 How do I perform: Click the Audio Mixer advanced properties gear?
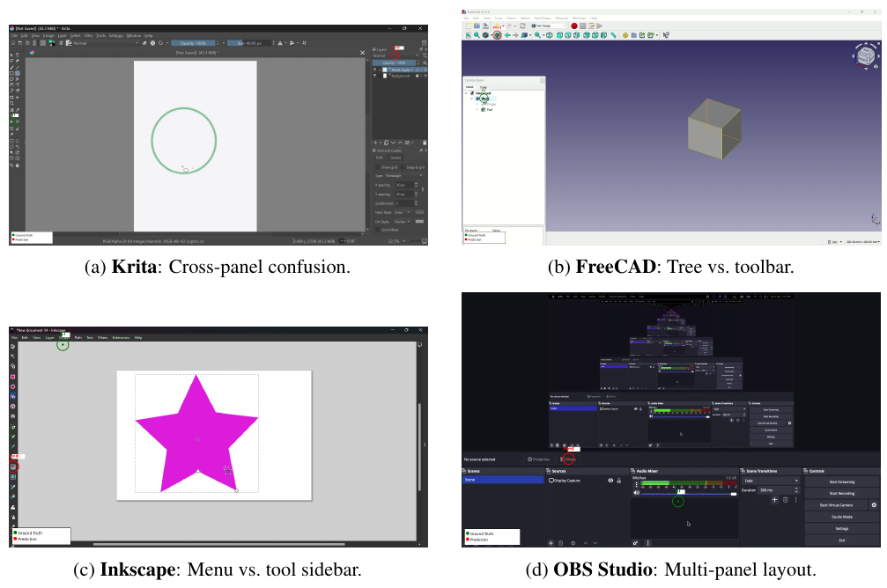pyautogui.click(x=636, y=543)
